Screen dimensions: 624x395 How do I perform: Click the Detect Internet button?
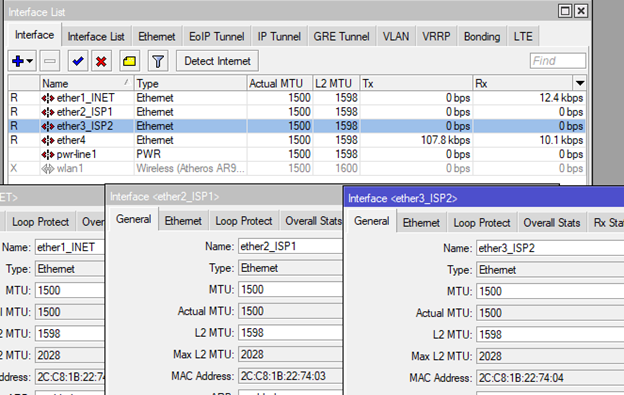click(217, 61)
